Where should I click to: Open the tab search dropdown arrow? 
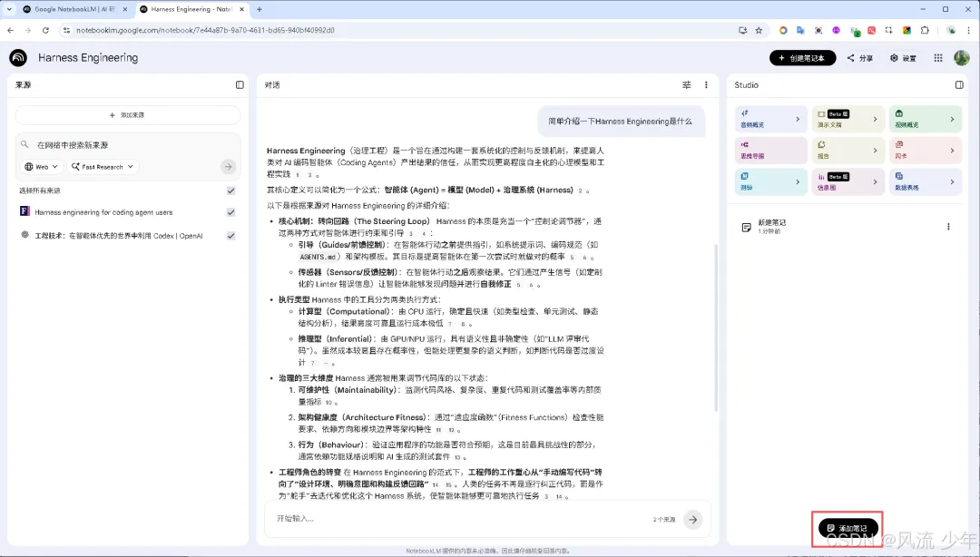9,9
